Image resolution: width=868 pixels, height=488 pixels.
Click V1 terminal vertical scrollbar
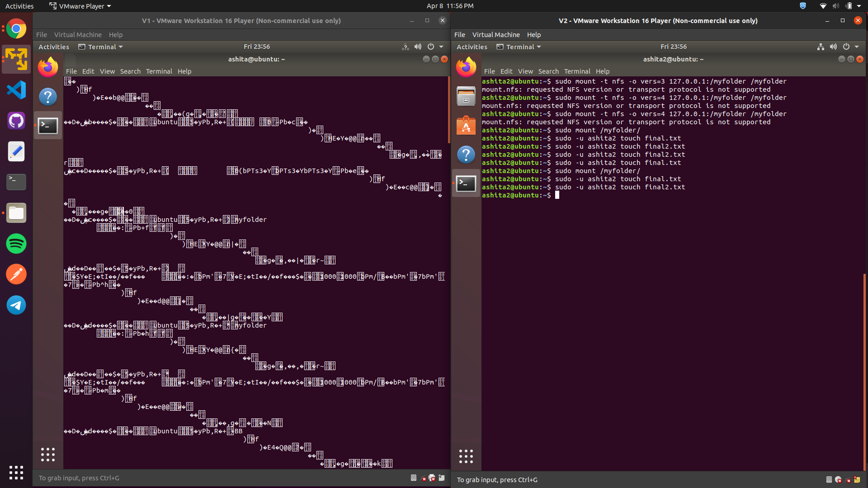click(448, 111)
